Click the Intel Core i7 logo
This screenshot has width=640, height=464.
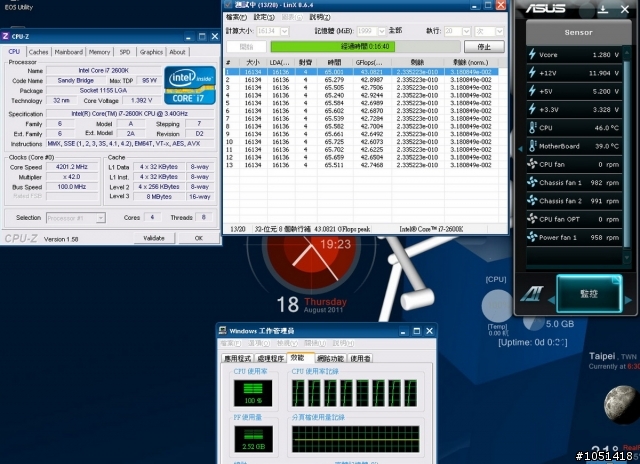click(x=190, y=85)
